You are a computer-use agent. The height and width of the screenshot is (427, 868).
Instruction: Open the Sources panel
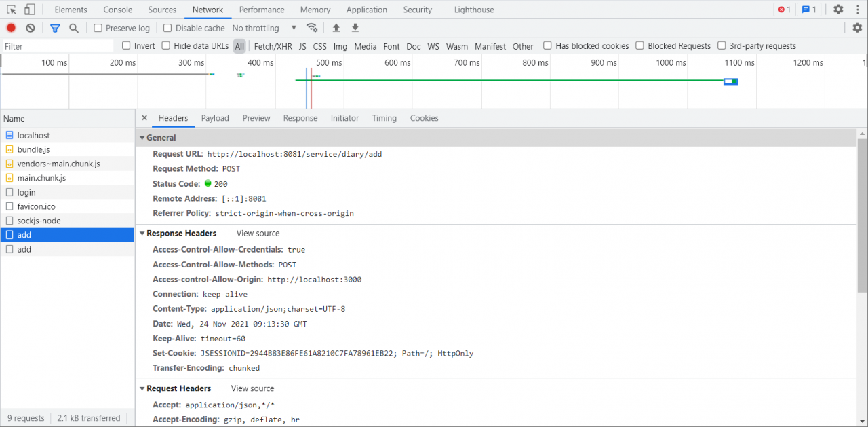pos(162,10)
